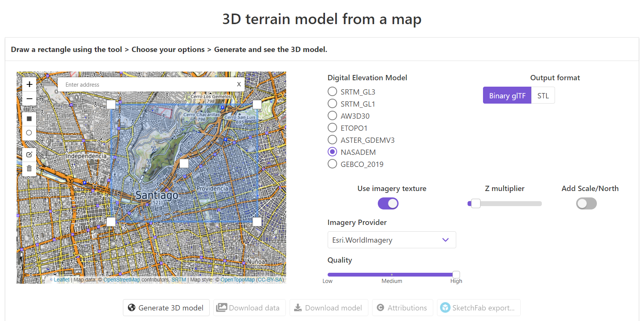Click the Z multiplier slider handle
Screen dimensions: 644x321
pyautogui.click(x=476, y=203)
